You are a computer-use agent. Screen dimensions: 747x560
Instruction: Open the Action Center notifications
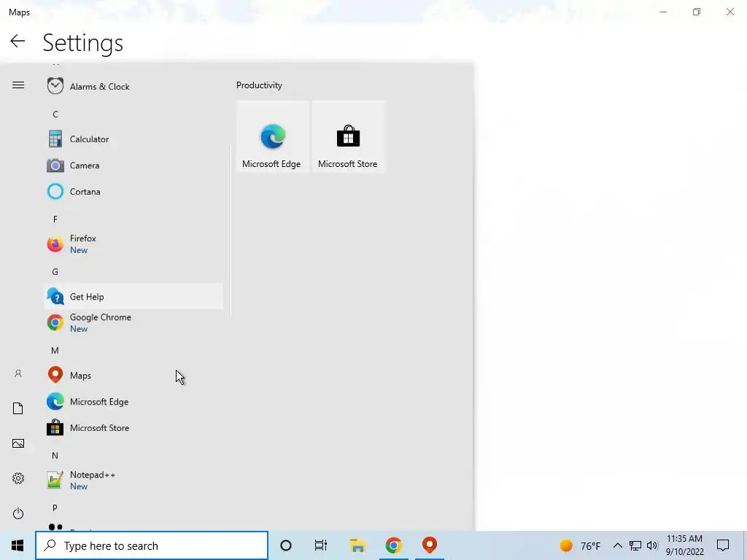(x=723, y=545)
